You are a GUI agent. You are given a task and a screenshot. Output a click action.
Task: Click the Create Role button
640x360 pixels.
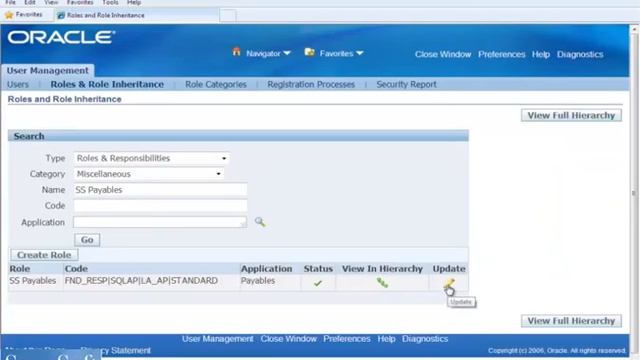click(x=44, y=255)
